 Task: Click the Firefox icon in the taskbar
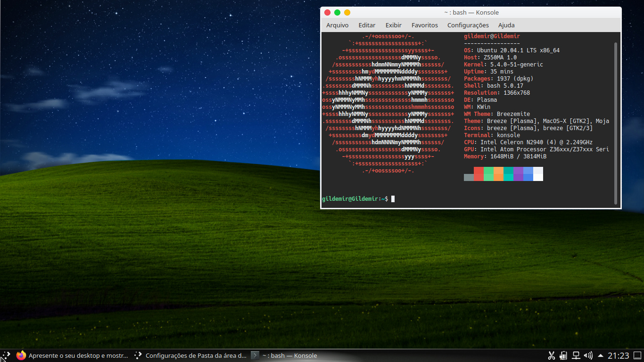tap(21, 355)
